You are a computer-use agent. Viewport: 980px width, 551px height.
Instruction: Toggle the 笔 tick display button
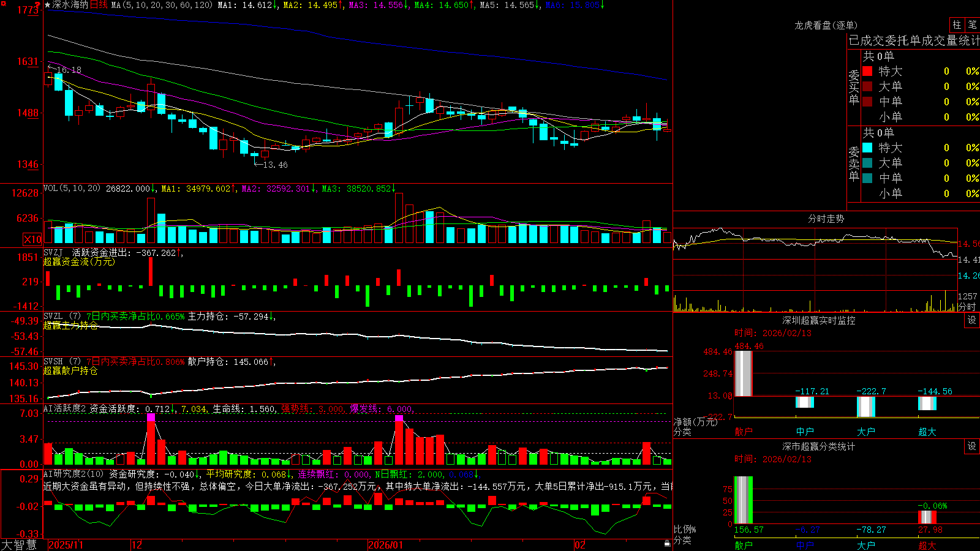[972, 24]
